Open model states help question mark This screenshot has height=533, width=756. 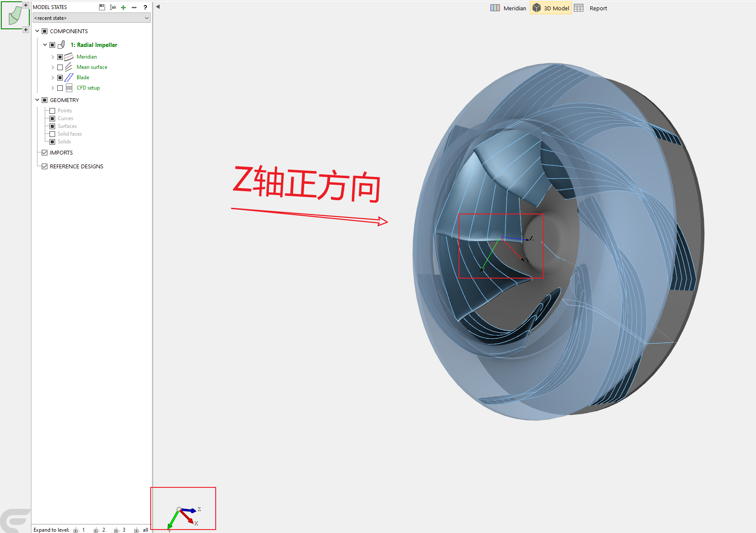click(145, 7)
